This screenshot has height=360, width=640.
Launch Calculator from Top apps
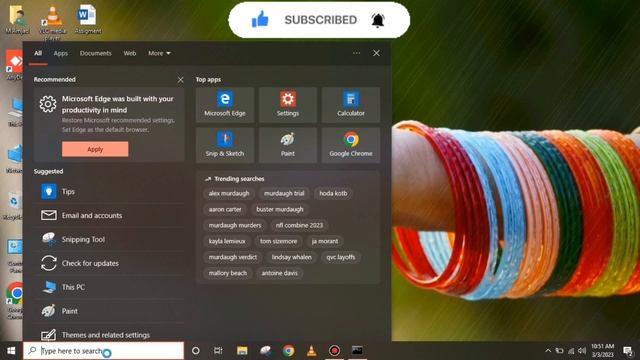351,105
